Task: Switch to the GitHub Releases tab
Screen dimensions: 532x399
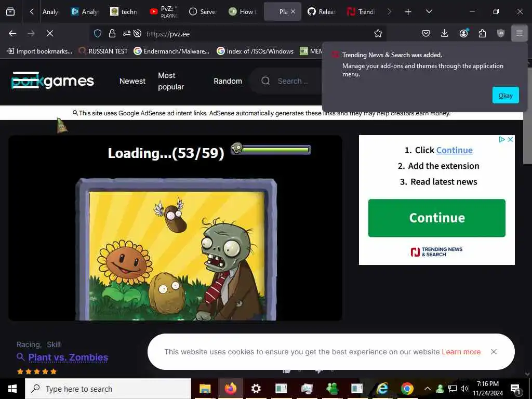Action: coord(321,11)
